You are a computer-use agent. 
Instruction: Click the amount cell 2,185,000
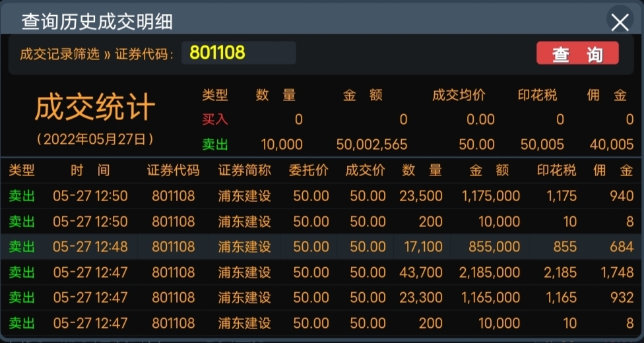coord(490,272)
